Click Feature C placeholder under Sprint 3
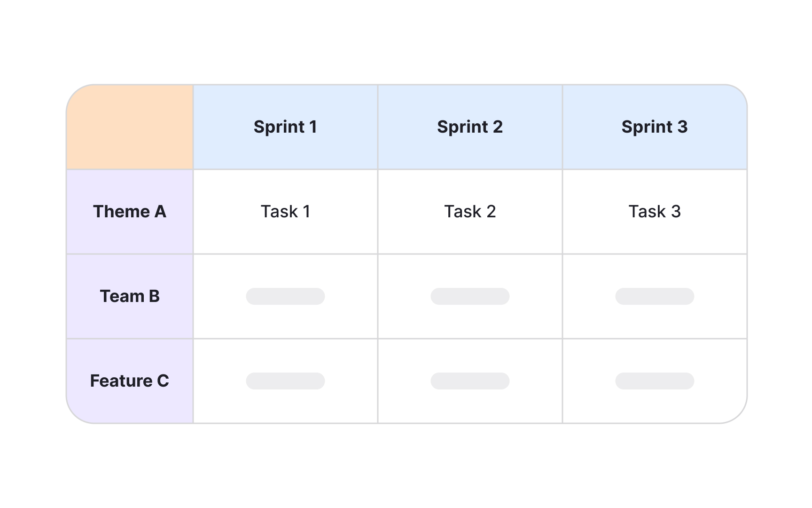Image resolution: width=812 pixels, height=508 pixels. (655, 381)
